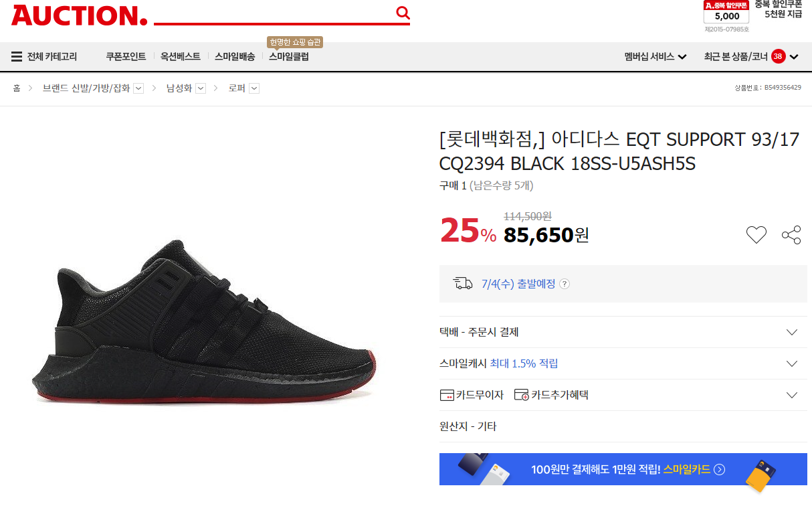Click the question mark help icon by departure date

click(565, 284)
